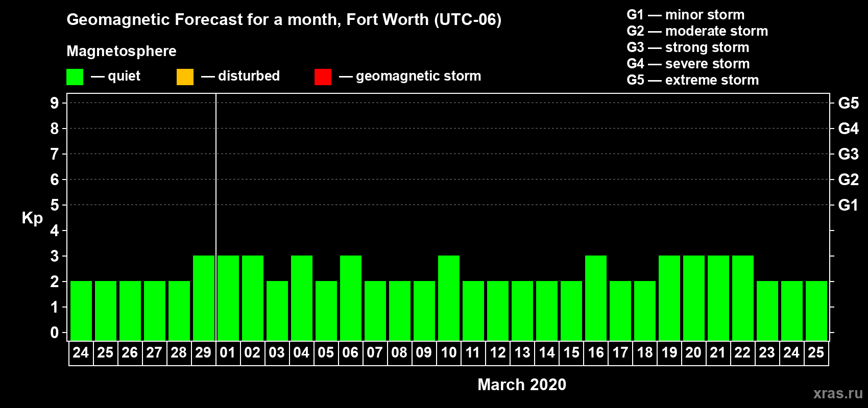
Task: Click the Magnetosphere heading
Action: tap(122, 51)
